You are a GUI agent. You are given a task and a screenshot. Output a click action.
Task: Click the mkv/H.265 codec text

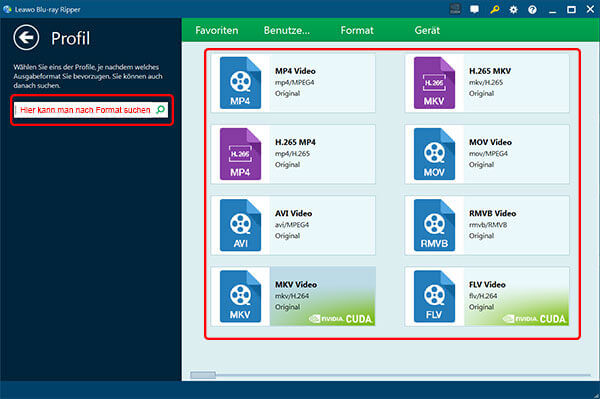tap(486, 82)
